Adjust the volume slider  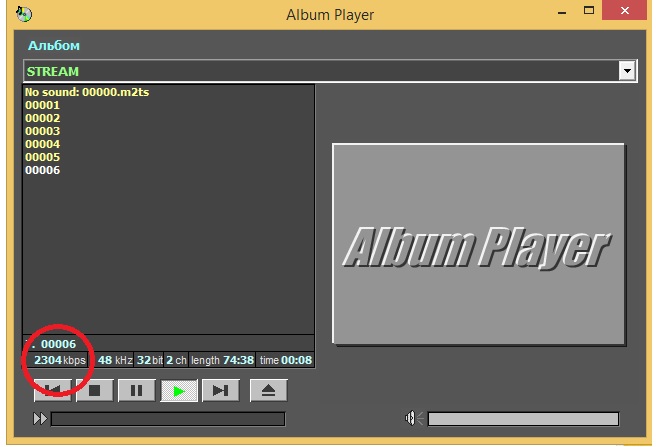pos(523,419)
